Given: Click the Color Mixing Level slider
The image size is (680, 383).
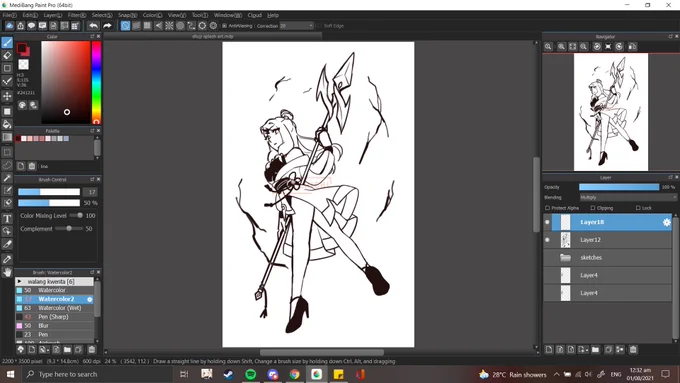Looking at the screenshot, I should (x=75, y=216).
